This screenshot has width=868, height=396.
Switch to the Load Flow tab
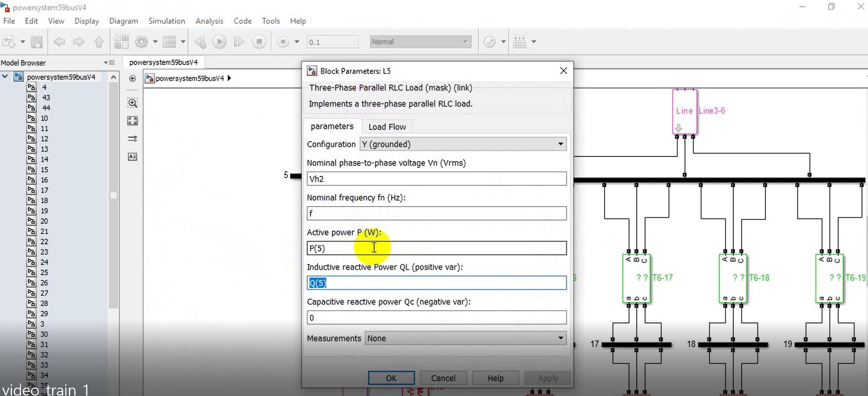(x=387, y=127)
